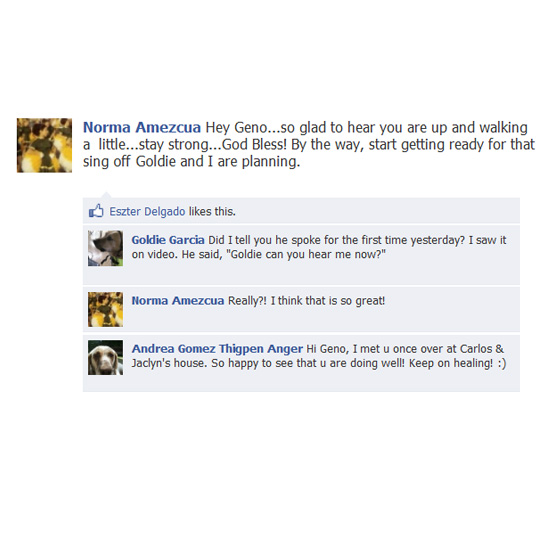540x540 pixels.
Task: Click the comment box pointer triangle above likes
Action: 106,195
